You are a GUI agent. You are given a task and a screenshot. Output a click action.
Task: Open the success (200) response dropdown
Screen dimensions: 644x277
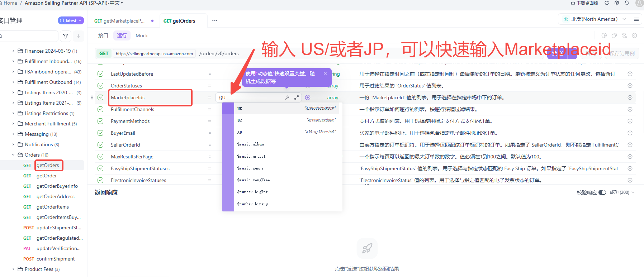point(622,192)
